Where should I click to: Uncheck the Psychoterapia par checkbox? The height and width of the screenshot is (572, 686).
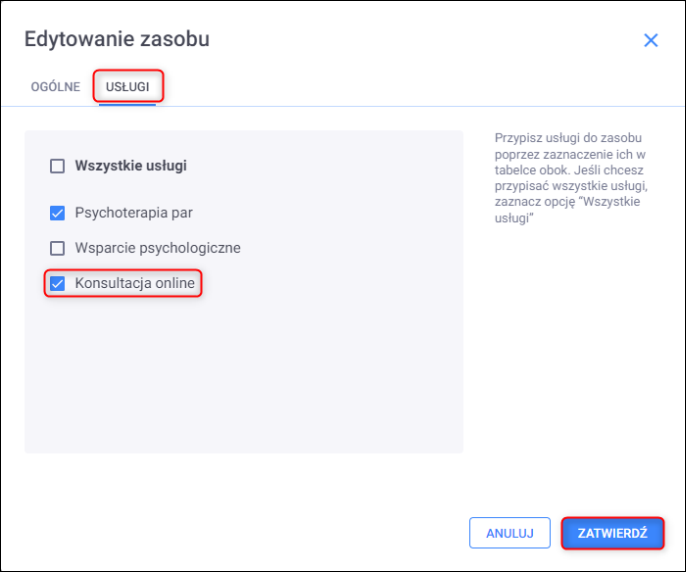[x=57, y=213]
